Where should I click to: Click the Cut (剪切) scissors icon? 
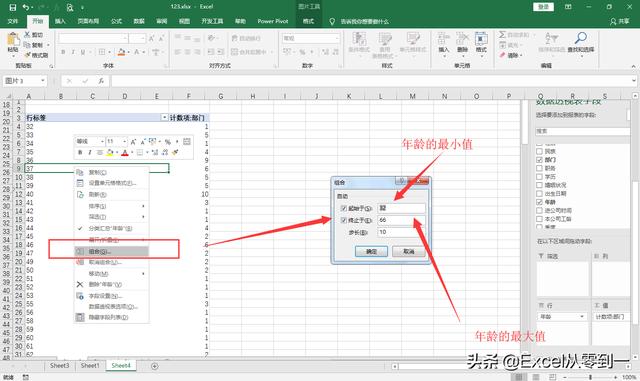[27, 35]
